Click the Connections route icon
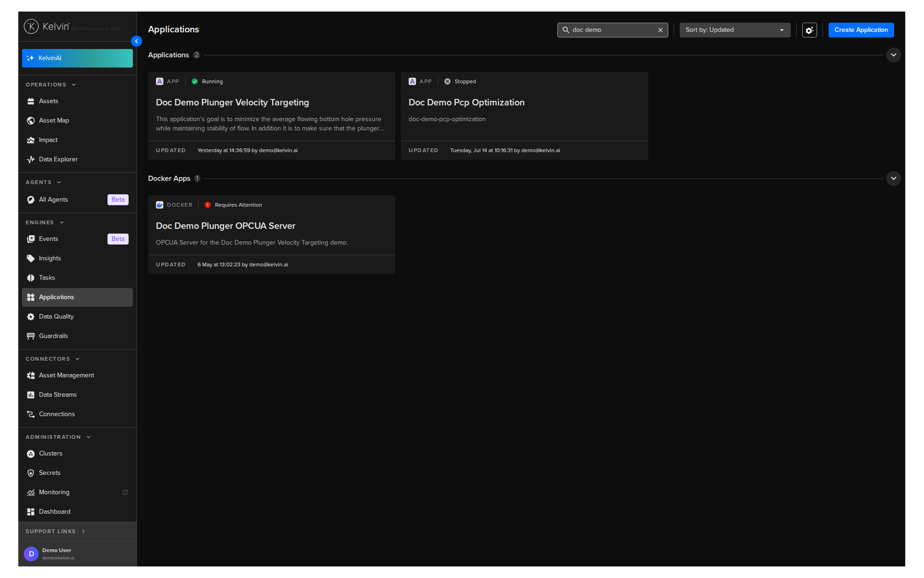This screenshot has width=924, height=578. 31,414
